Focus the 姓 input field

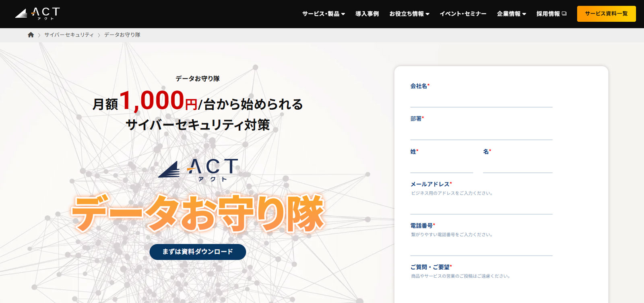coord(442,166)
